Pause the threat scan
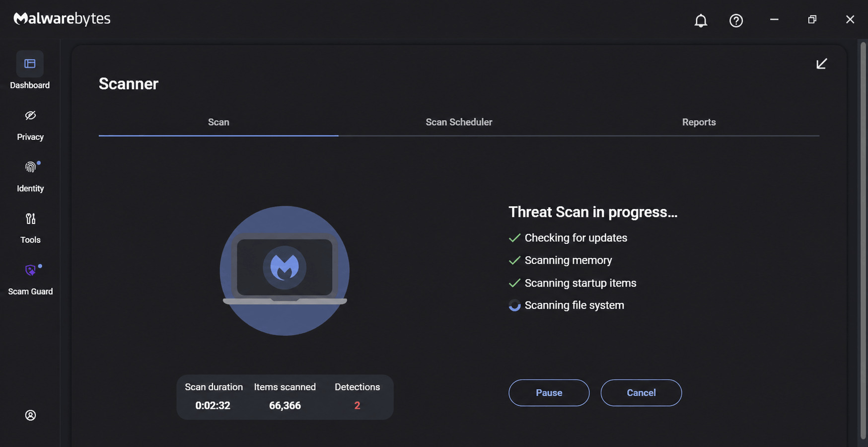Image resolution: width=868 pixels, height=447 pixels. pyautogui.click(x=549, y=393)
